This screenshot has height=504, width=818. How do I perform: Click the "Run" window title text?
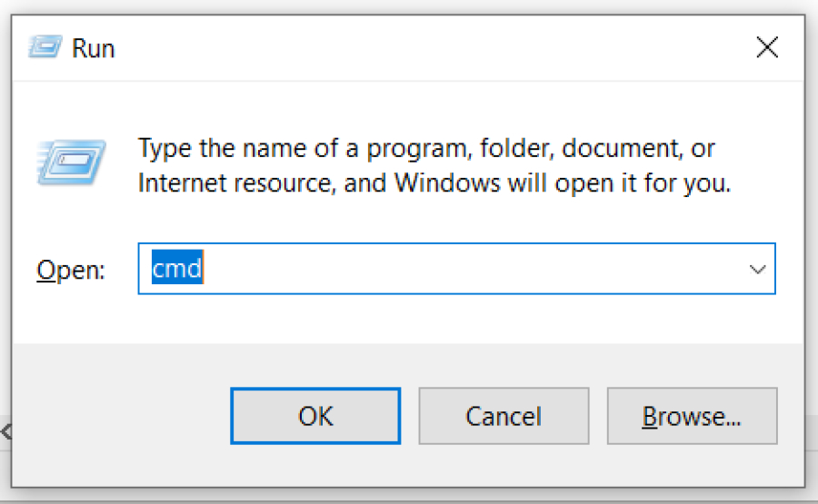(94, 48)
